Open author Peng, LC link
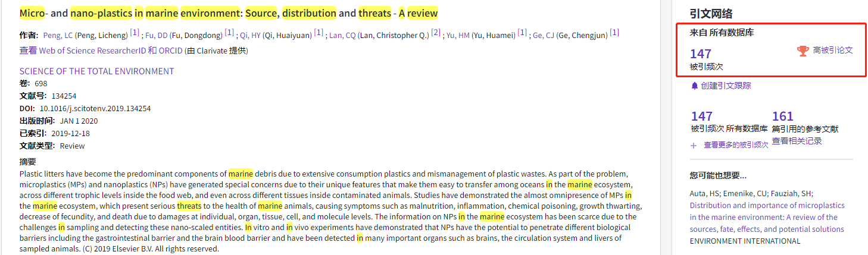The width and height of the screenshot is (868, 255). (x=57, y=35)
